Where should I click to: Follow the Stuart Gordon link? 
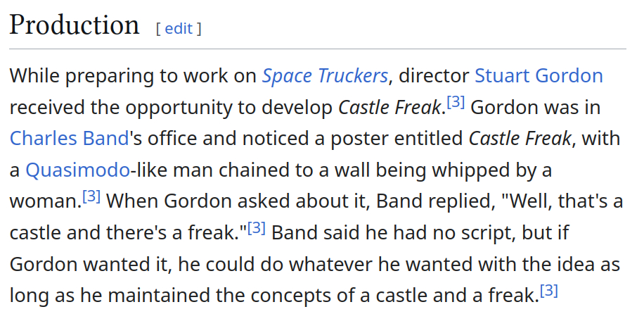(539, 75)
